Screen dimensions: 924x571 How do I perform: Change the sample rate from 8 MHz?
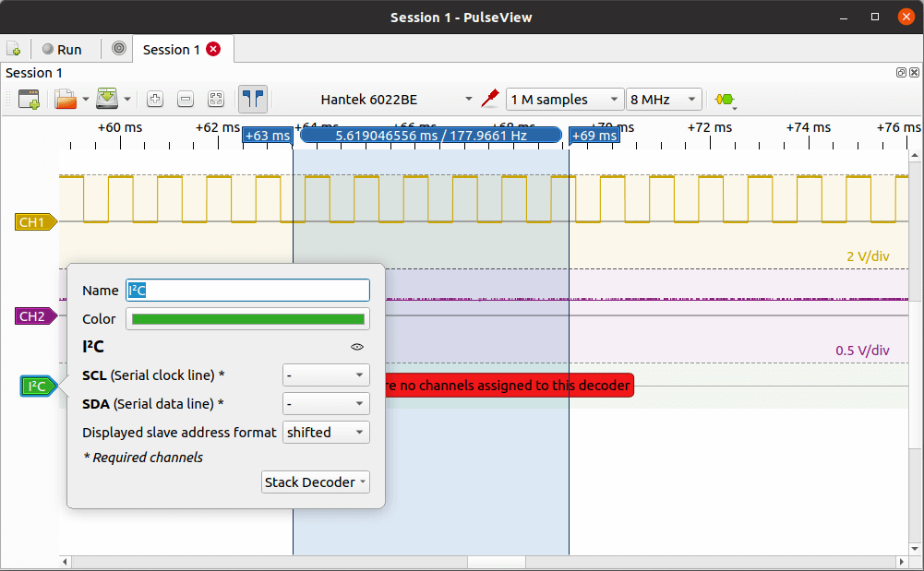pyautogui.click(x=664, y=99)
